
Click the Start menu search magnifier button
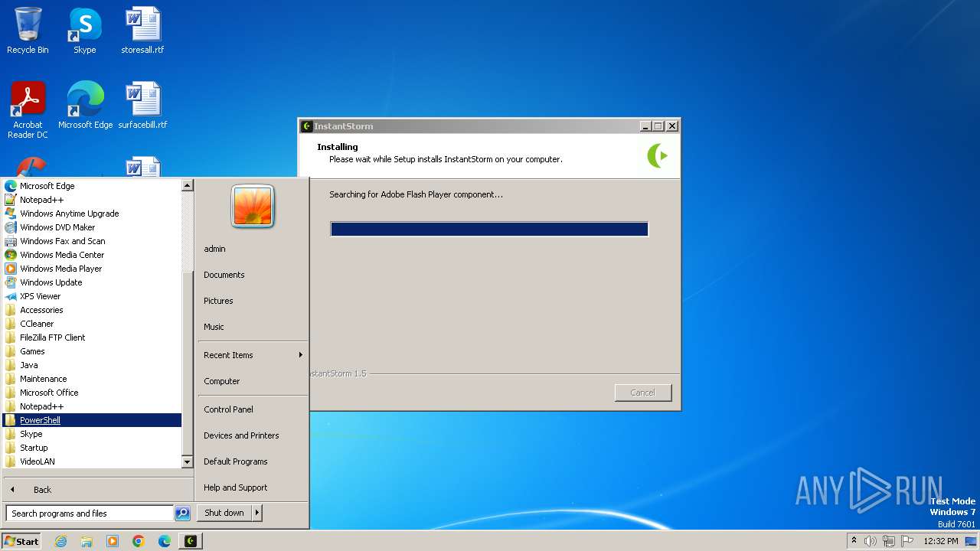coord(182,514)
